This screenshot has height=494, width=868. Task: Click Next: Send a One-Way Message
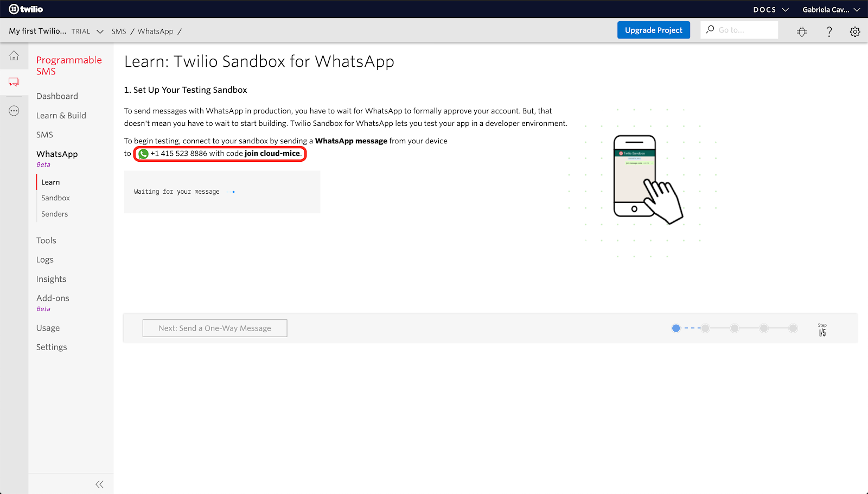pos(215,328)
